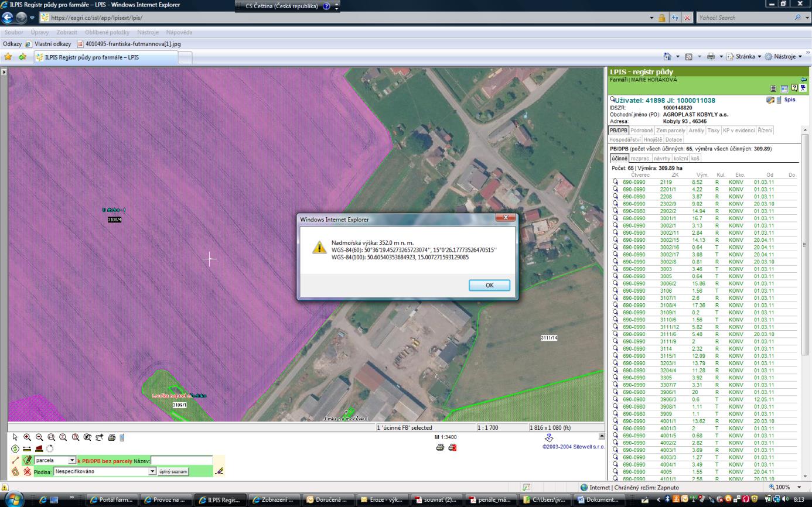
Task: Click the help question bubble in LPIS header
Action: tap(794, 88)
